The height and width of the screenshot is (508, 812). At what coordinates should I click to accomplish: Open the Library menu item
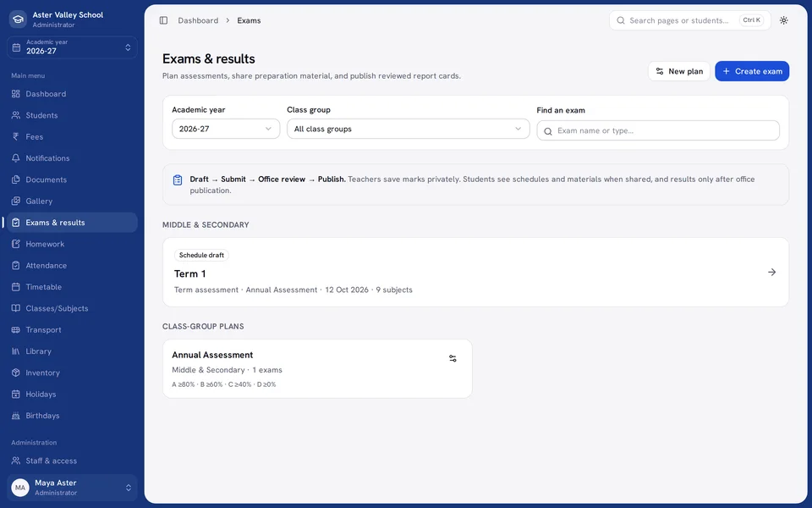[72, 351]
